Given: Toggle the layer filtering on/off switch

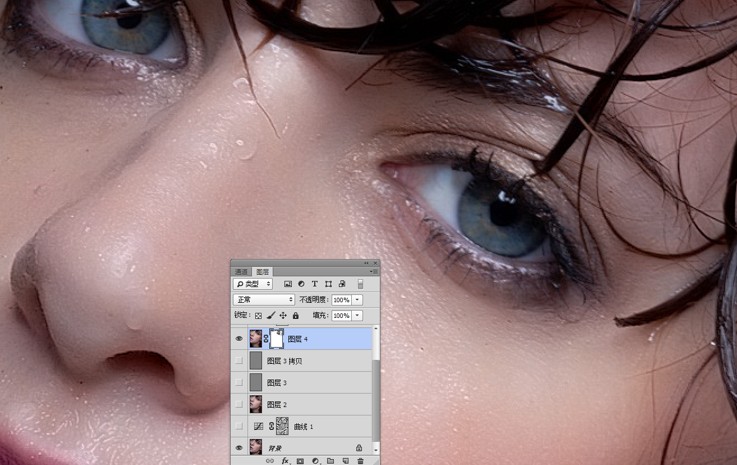Looking at the screenshot, I should pos(361,284).
